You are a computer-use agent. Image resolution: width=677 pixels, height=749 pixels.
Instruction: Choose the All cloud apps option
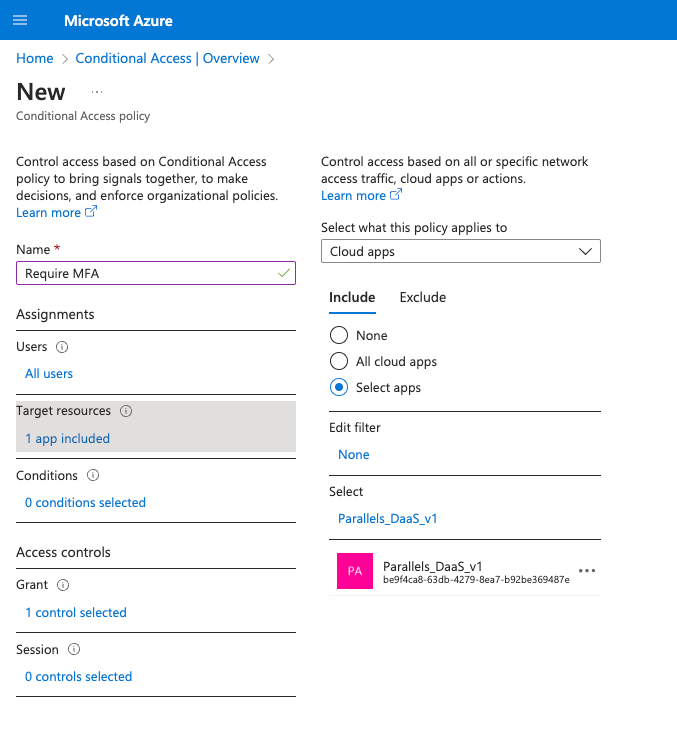tap(339, 362)
